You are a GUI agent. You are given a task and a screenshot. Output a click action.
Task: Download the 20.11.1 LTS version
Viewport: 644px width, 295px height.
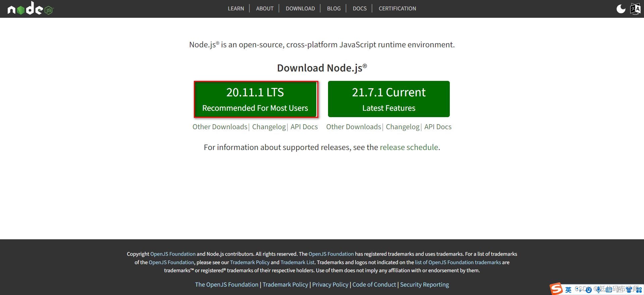click(x=256, y=99)
